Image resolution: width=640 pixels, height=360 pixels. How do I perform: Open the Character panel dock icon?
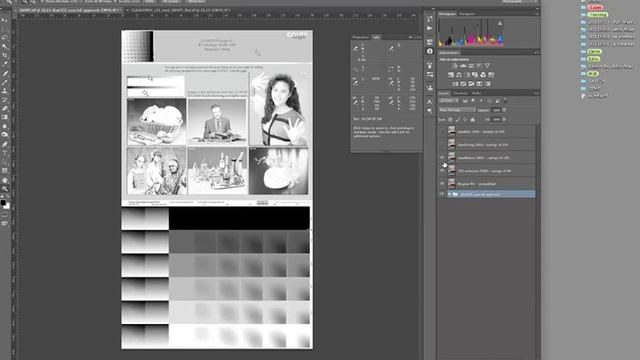429,102
